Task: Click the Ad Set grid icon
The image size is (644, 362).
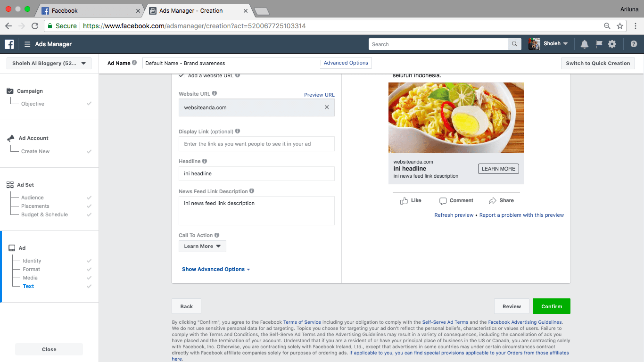Action: [10, 184]
